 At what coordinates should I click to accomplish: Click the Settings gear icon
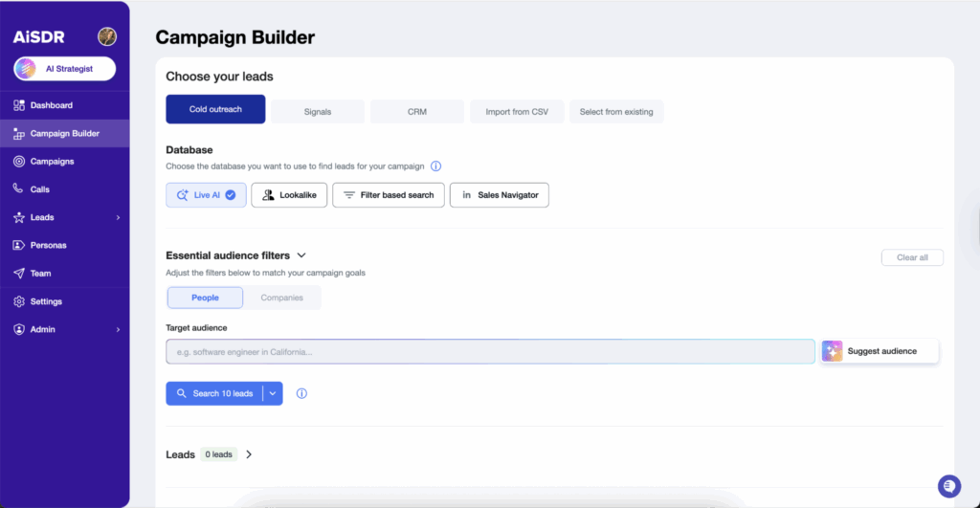(x=19, y=301)
